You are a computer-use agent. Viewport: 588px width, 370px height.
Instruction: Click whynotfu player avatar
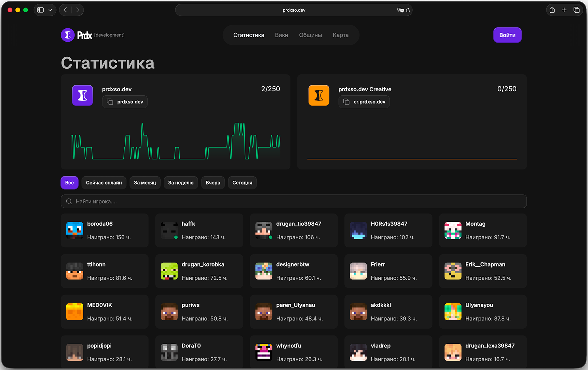264,352
